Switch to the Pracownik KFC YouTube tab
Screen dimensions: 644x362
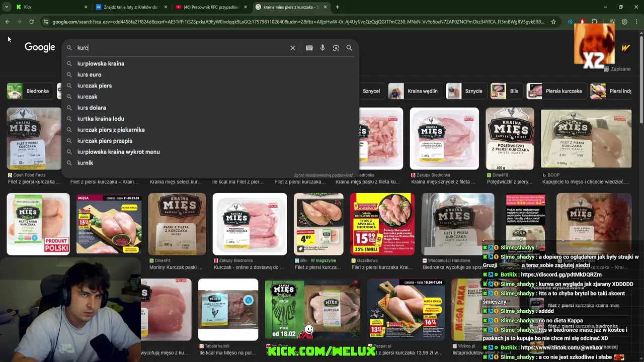tap(211, 7)
